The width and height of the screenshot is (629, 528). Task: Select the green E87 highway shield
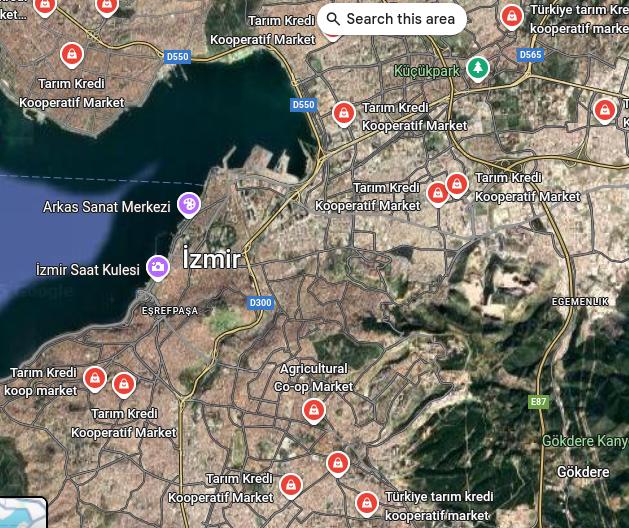tap(539, 402)
